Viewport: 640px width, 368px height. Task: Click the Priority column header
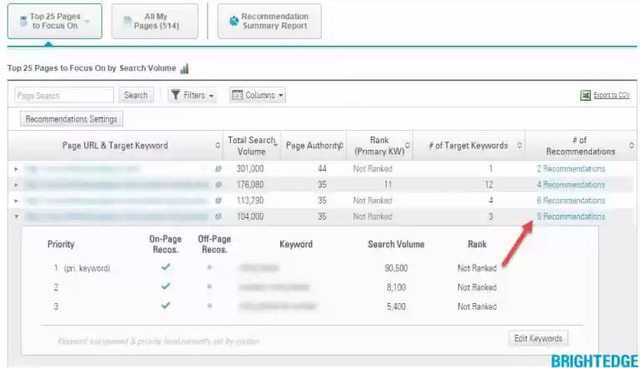pos(61,244)
